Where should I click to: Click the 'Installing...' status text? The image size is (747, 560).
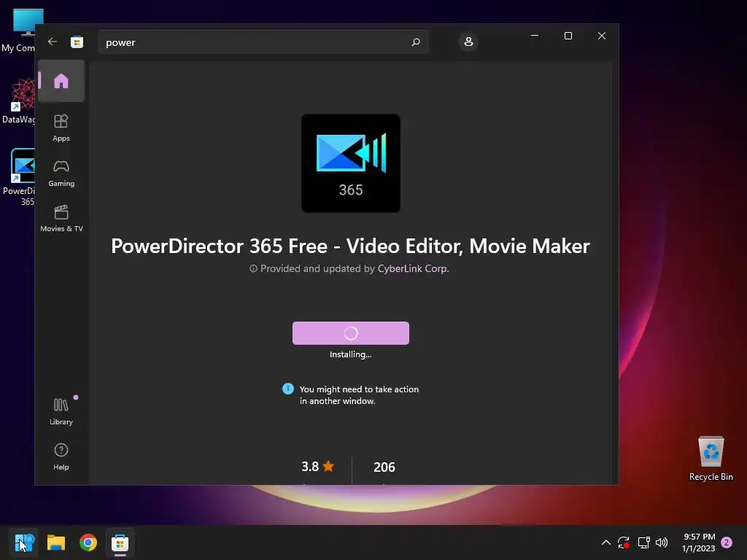point(351,354)
